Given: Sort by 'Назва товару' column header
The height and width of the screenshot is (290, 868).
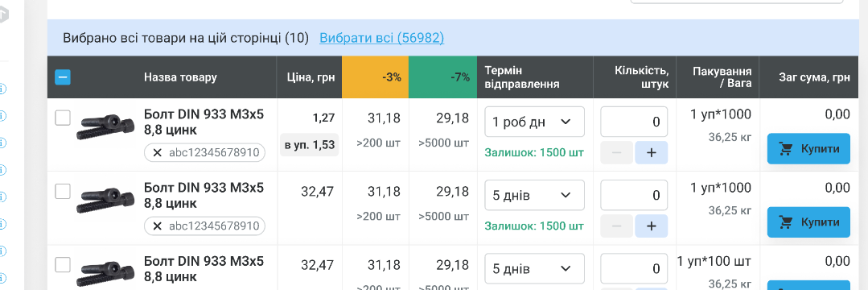Looking at the screenshot, I should pos(180,77).
